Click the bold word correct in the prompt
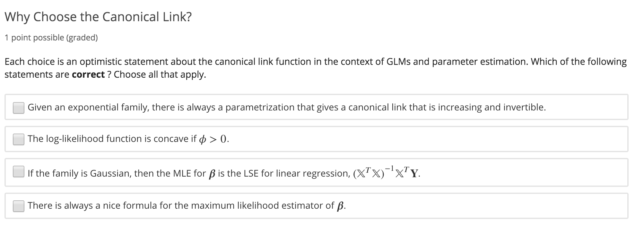 [x=89, y=74]
